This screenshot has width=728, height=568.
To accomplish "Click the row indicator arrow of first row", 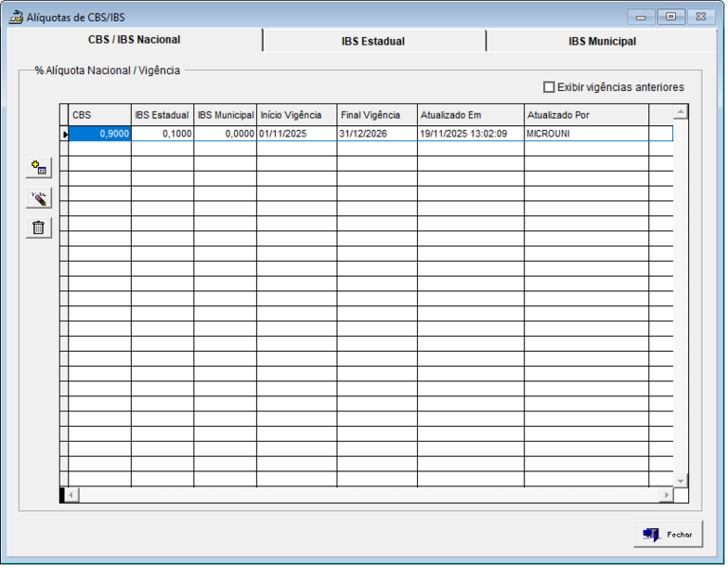I will 64,135.
